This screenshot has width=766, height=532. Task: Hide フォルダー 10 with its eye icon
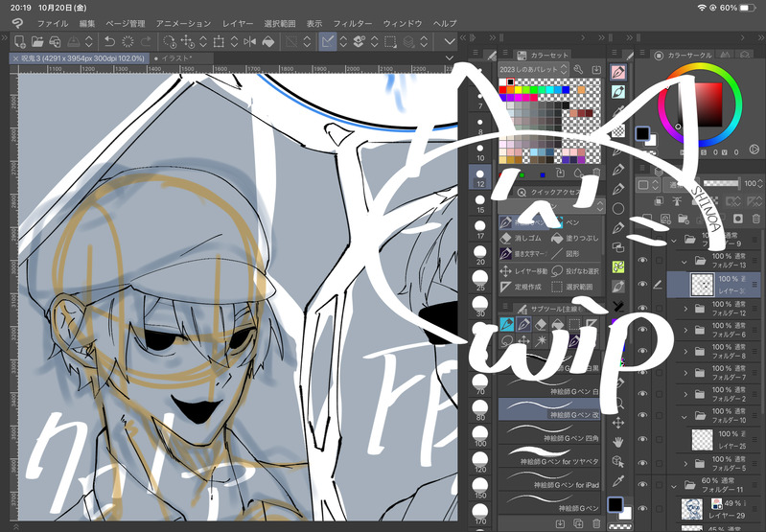click(643, 415)
